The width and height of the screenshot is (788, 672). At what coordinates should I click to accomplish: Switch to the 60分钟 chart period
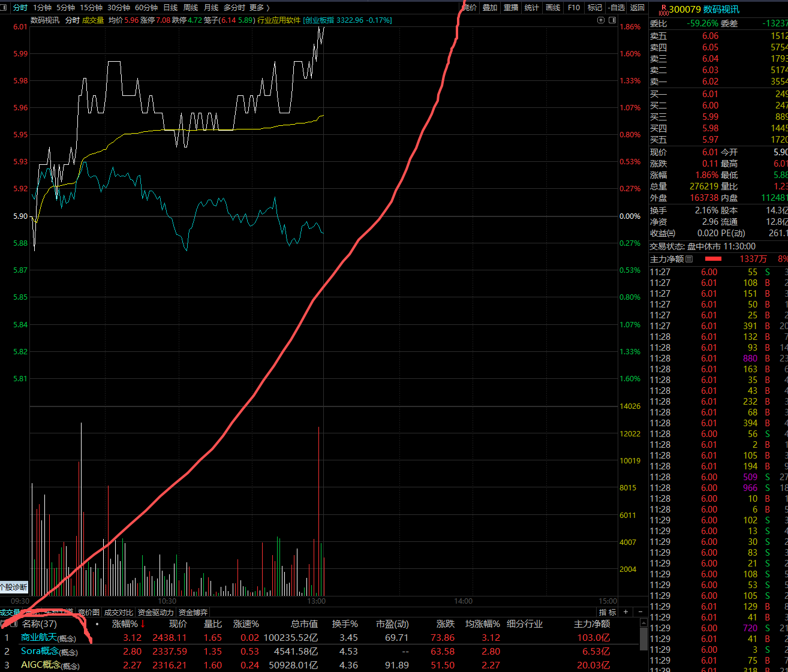pyautogui.click(x=146, y=8)
